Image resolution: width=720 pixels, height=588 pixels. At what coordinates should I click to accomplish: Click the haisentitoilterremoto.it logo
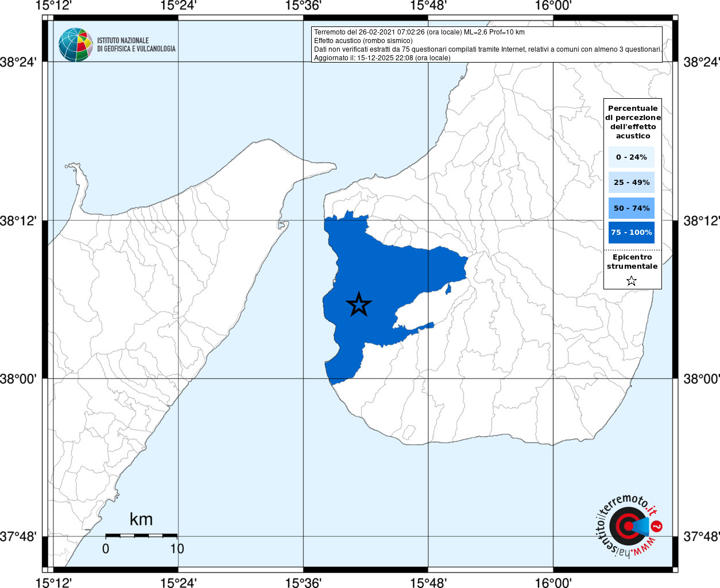click(629, 526)
